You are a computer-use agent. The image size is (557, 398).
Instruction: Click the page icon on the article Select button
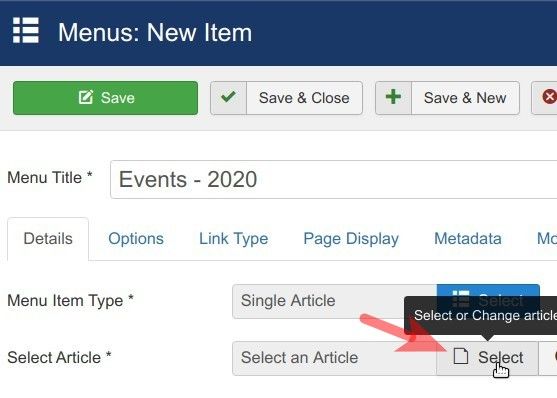pos(461,356)
